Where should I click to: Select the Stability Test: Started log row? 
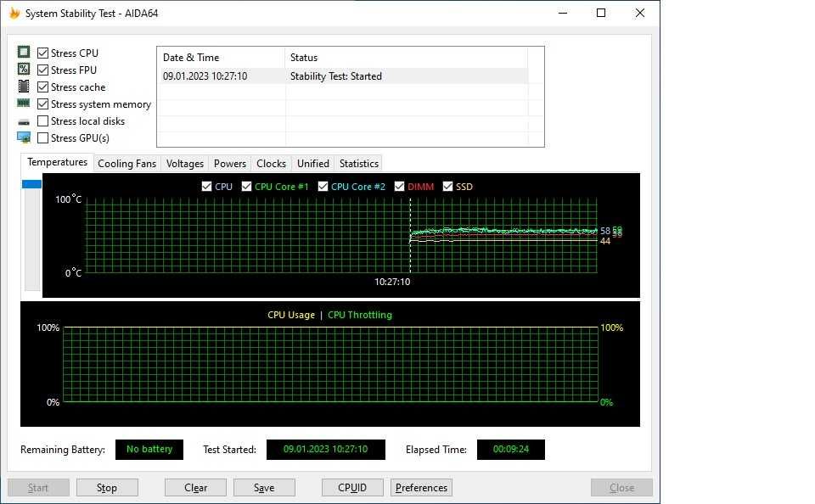point(342,76)
